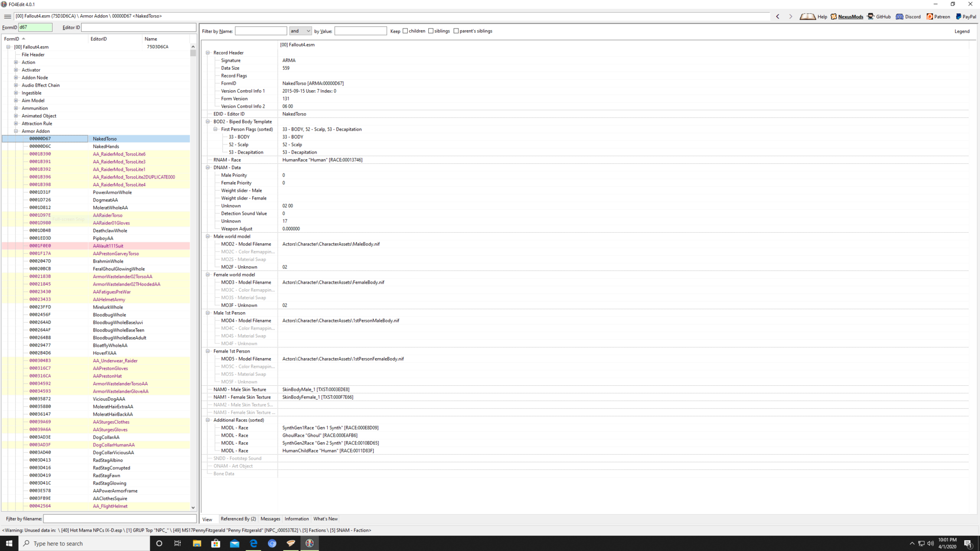The width and height of the screenshot is (980, 551).
Task: Toggle parent's siblings checkbox
Action: (x=456, y=31)
